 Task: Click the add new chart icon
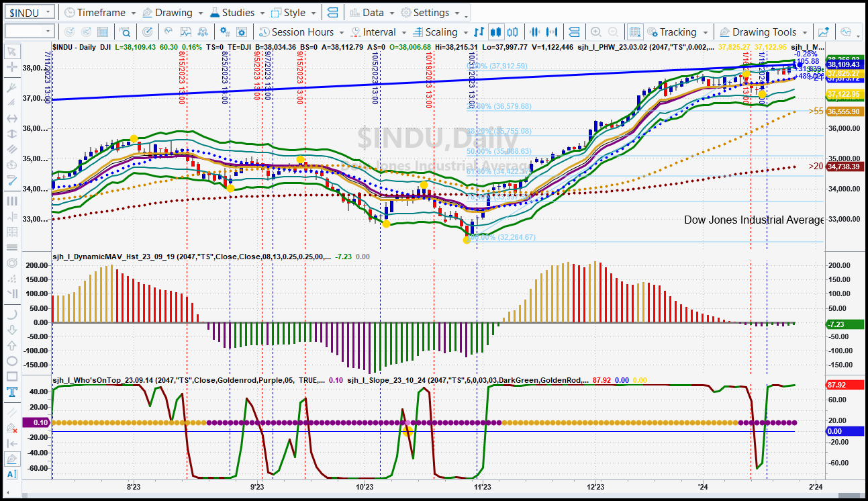[824, 32]
